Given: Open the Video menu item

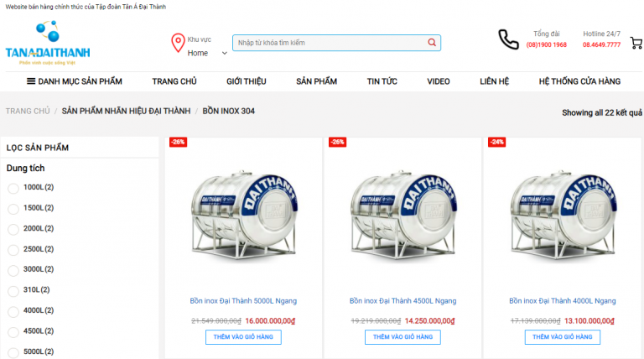Looking at the screenshot, I should tap(439, 81).
